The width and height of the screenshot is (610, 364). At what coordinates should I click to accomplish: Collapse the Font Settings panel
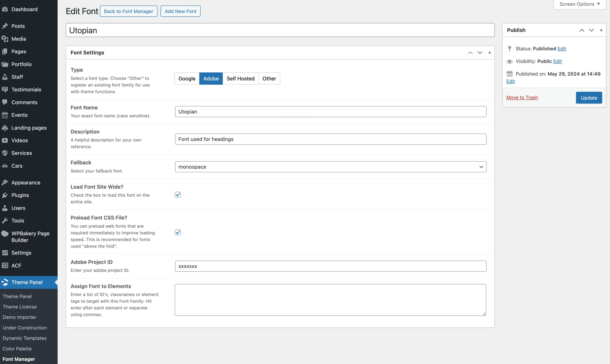pyautogui.click(x=490, y=53)
